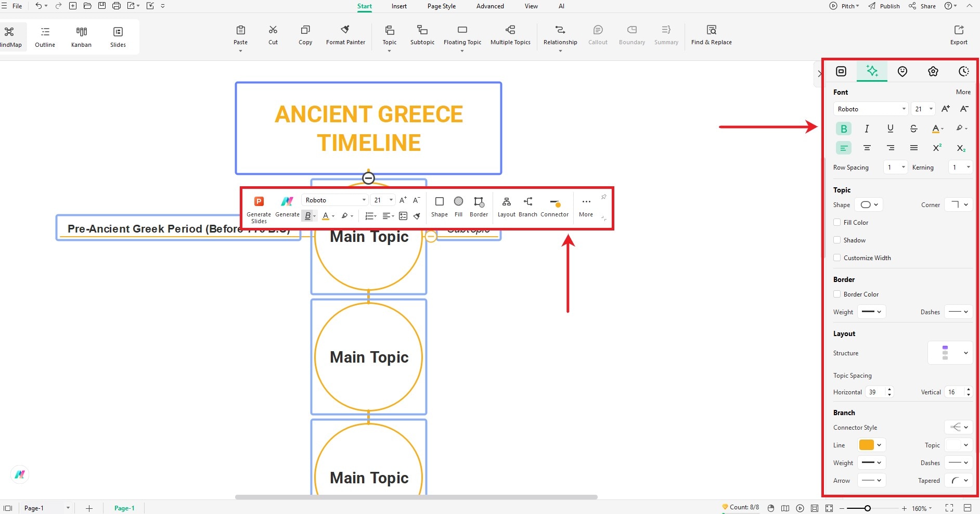The image size is (980, 514).
Task: Switch to Kanban view
Action: click(x=81, y=36)
